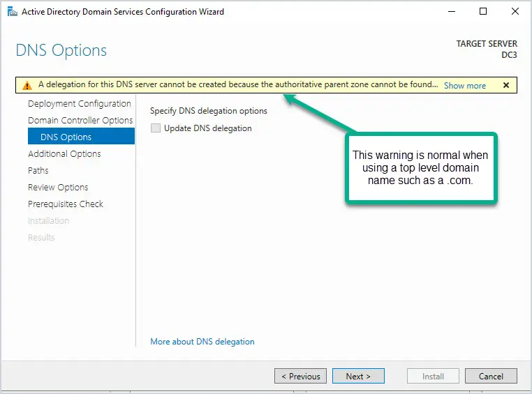This screenshot has width=532, height=394.
Task: Minimize the configuration wizard window
Action: coord(452,12)
